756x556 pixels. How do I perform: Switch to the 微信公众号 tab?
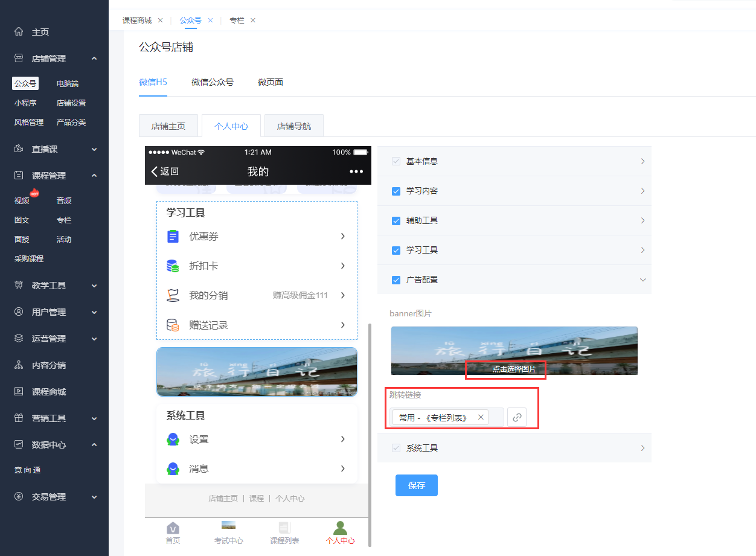pos(213,81)
